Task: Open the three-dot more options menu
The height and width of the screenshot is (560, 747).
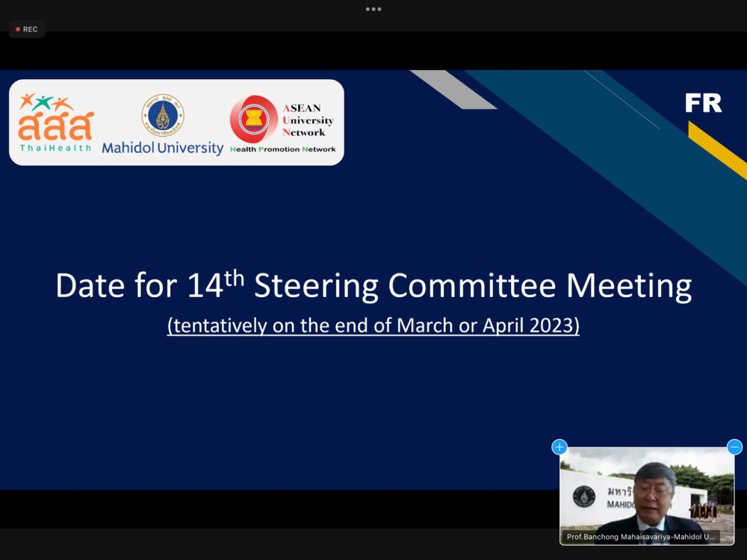Action: 373,9
